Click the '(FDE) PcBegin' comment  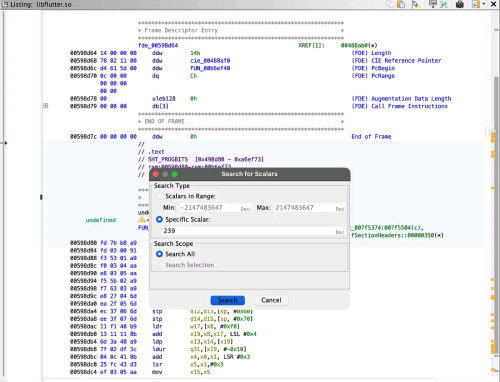tap(373, 68)
